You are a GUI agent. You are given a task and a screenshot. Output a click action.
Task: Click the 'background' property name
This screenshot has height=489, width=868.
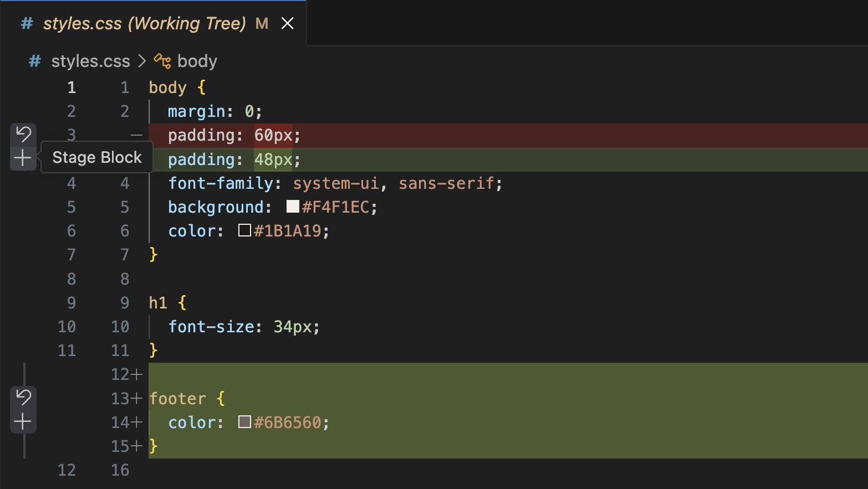[x=216, y=207]
